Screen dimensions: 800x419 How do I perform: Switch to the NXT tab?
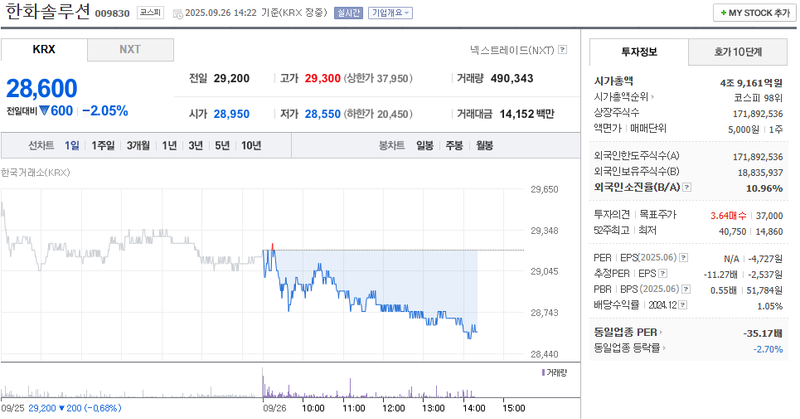pos(130,50)
